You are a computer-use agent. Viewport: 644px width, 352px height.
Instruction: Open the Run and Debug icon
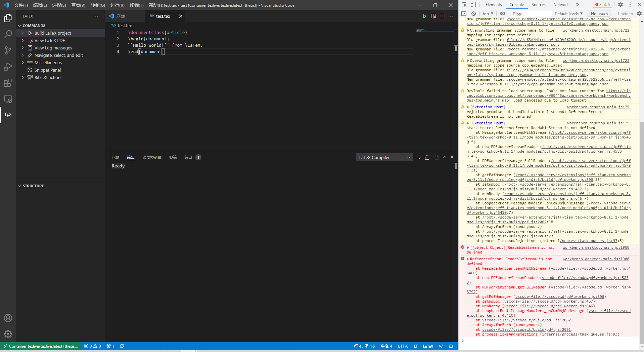(x=8, y=67)
